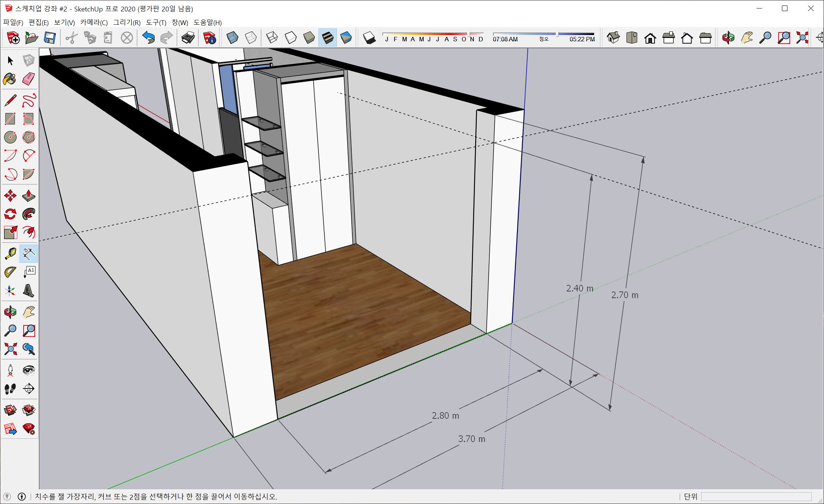This screenshot has height=504, width=824.
Task: Activate the Tape Measure tool
Action: 10,253
